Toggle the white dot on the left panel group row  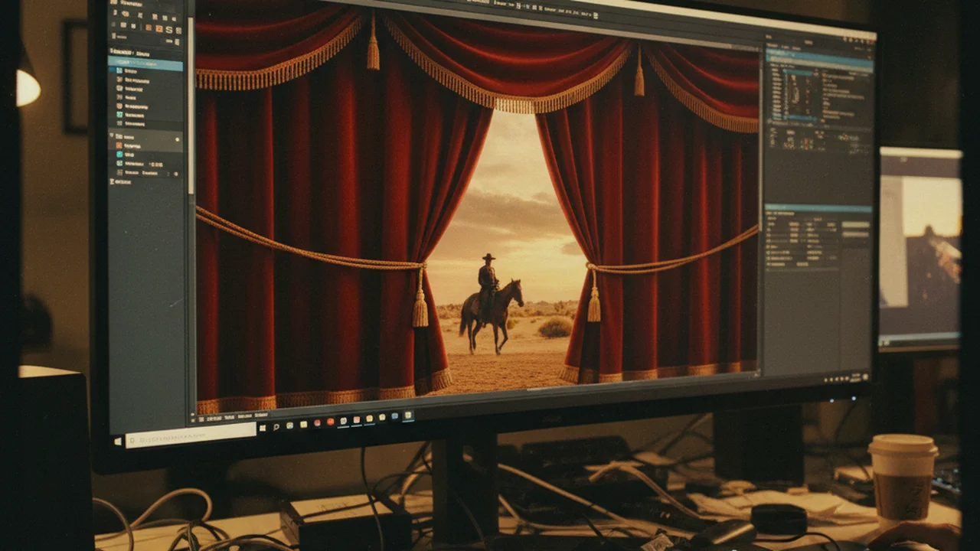coord(178,139)
